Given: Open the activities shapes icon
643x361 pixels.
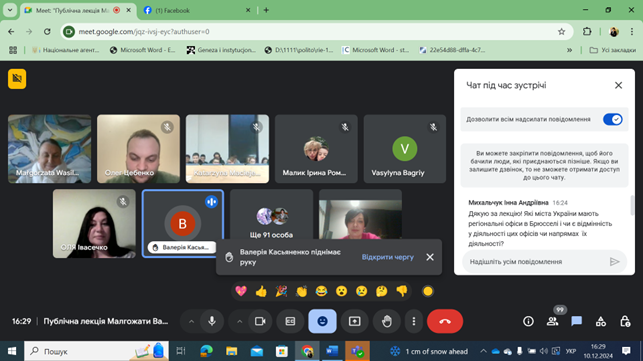Looking at the screenshot, I should pyautogui.click(x=601, y=321).
